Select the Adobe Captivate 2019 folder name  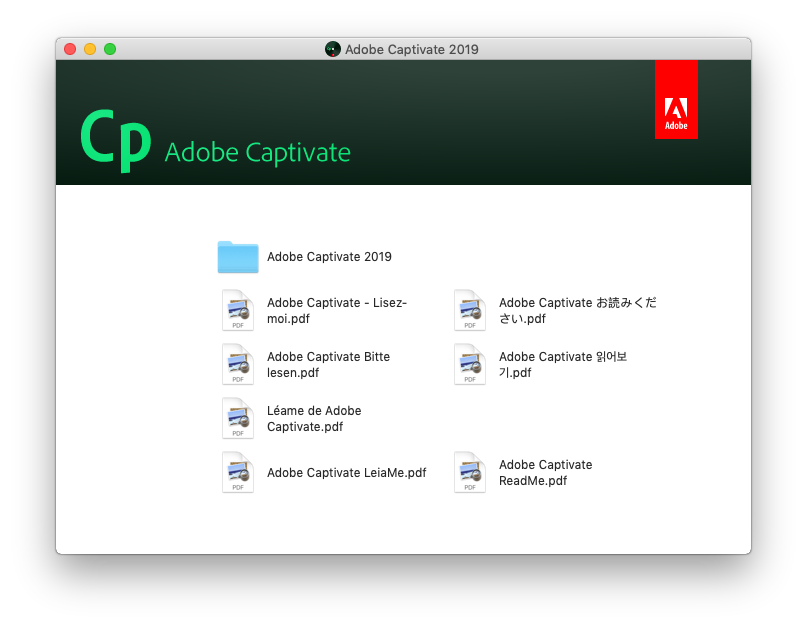(x=329, y=257)
